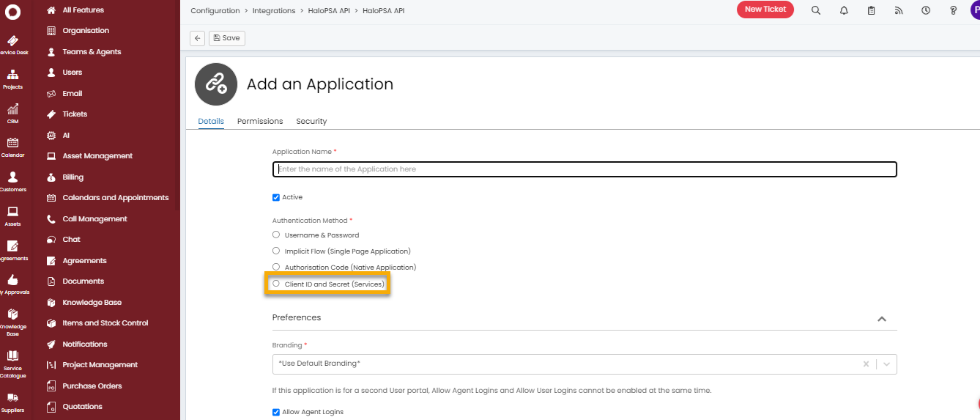Open Calendars and Appointments configuration
This screenshot has height=420, width=980.
click(116, 198)
